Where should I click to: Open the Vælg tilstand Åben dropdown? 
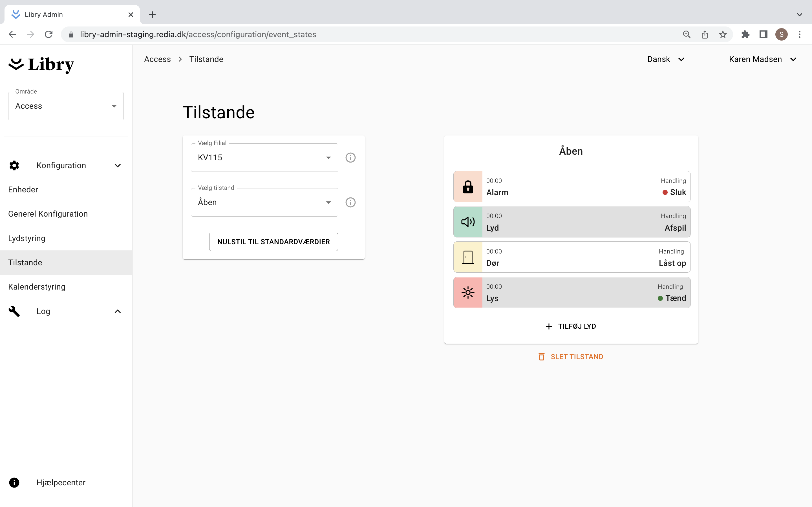pos(264,203)
